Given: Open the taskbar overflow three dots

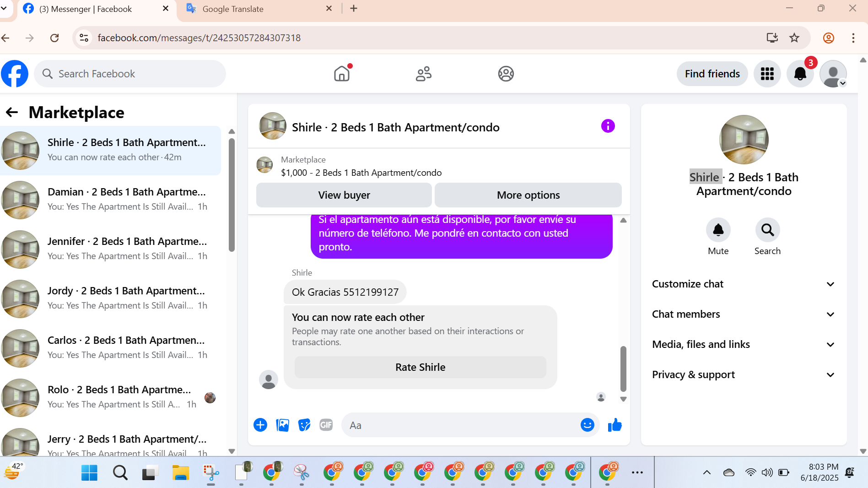Looking at the screenshot, I should pos(637,472).
